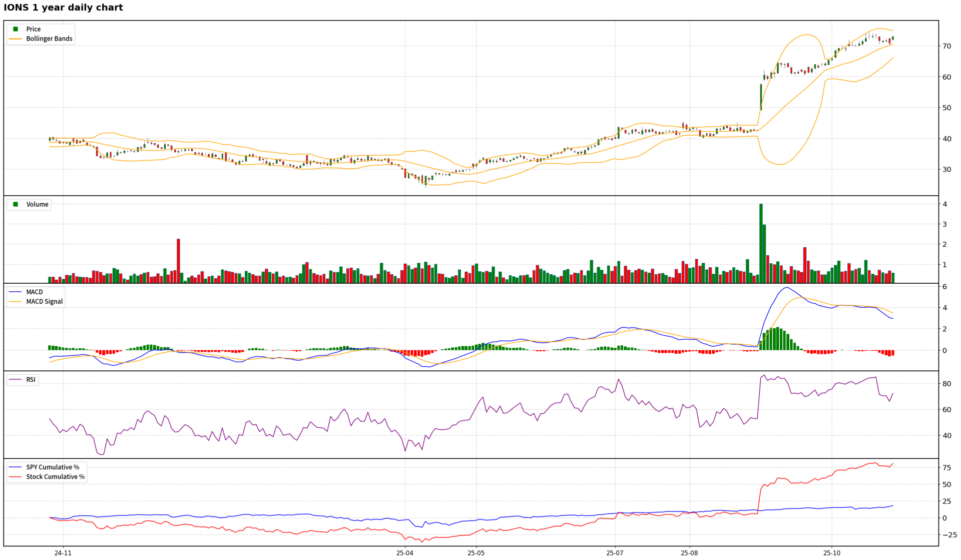The height and width of the screenshot is (560, 961).
Task: Click the SPY Cumulative % legend entry
Action: pos(53,467)
